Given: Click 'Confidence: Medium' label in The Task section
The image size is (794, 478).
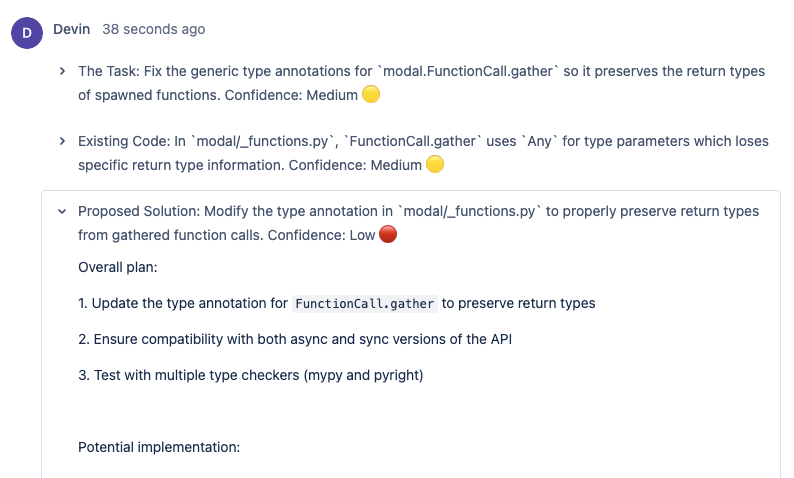Looking at the screenshot, I should 291,95.
